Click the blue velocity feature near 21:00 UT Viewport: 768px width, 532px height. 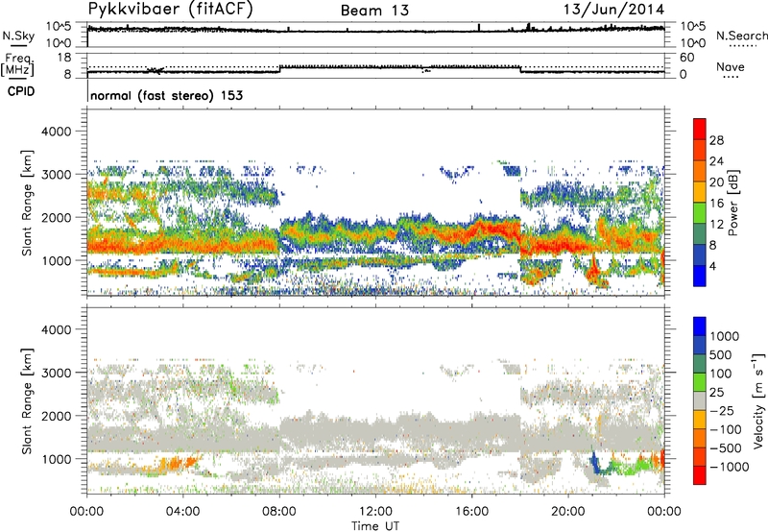point(595,463)
